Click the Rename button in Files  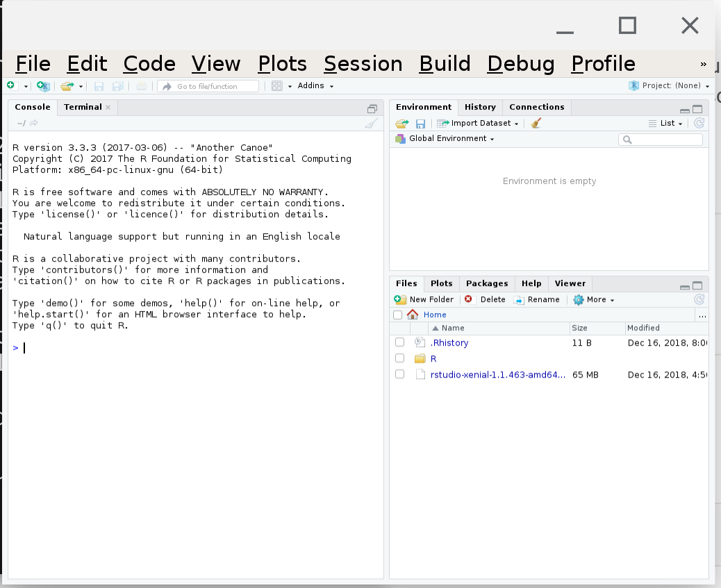(x=537, y=300)
